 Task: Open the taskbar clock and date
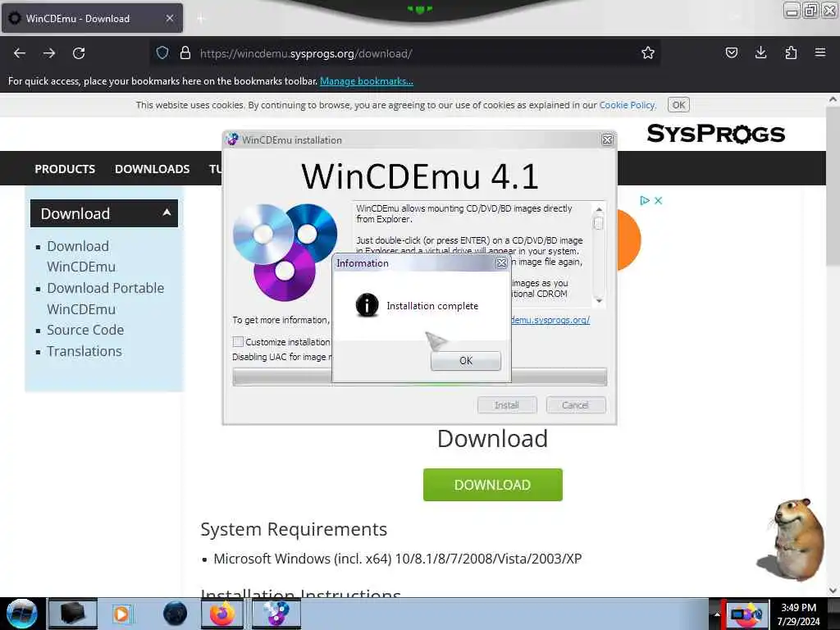798,614
